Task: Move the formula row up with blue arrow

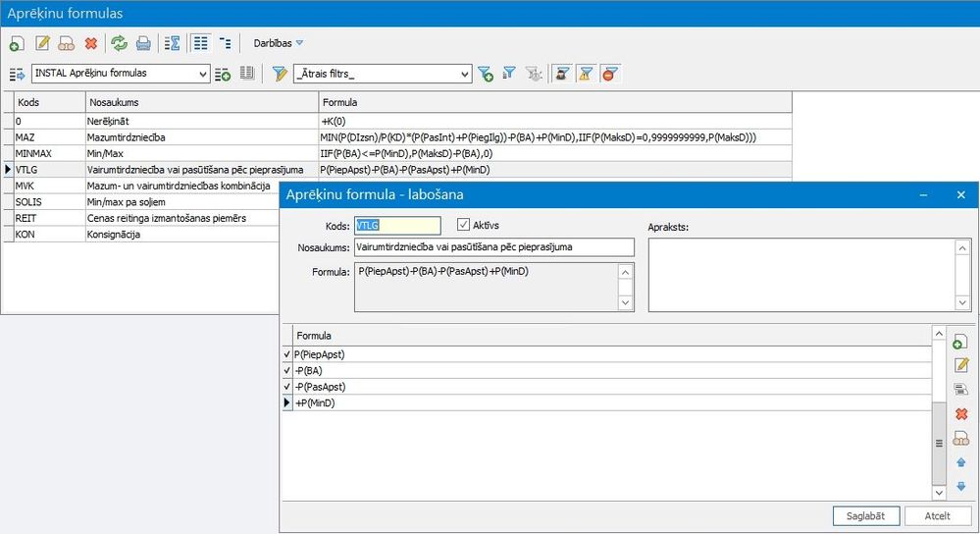Action: point(961,462)
